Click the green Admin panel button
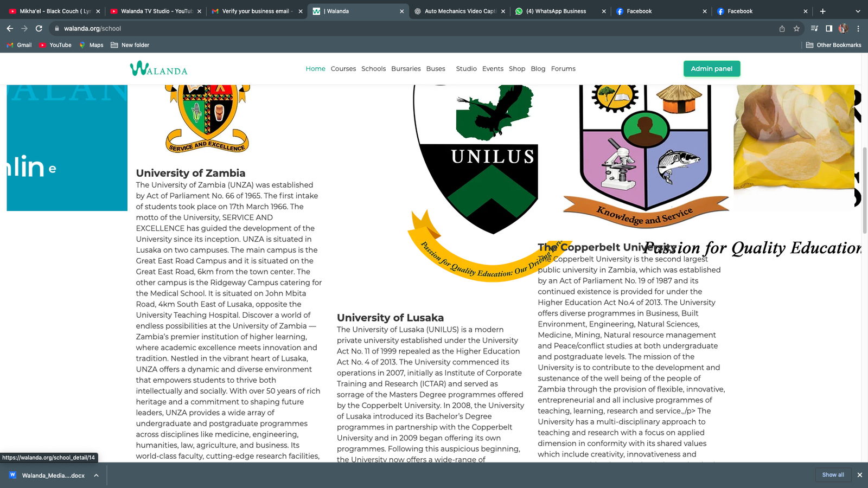Viewport: 868px width, 488px height. tap(711, 69)
